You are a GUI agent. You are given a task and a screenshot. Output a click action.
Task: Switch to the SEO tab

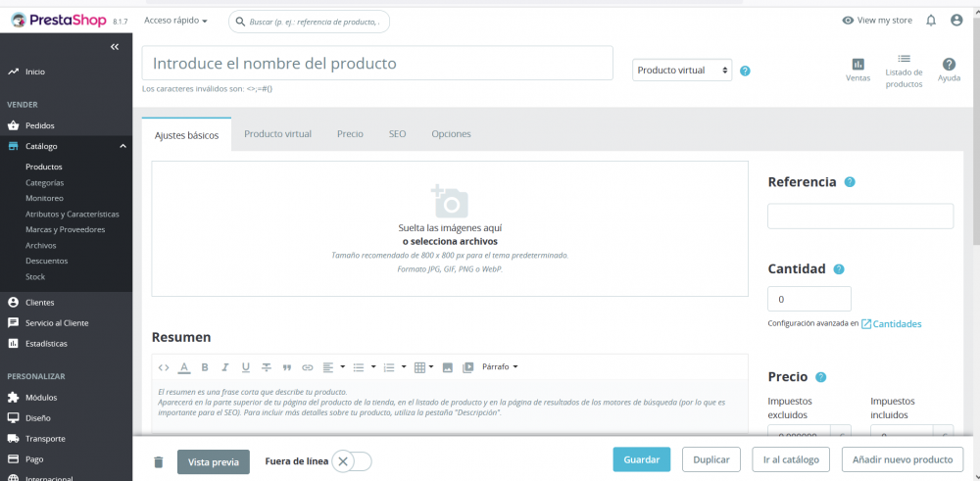398,133
